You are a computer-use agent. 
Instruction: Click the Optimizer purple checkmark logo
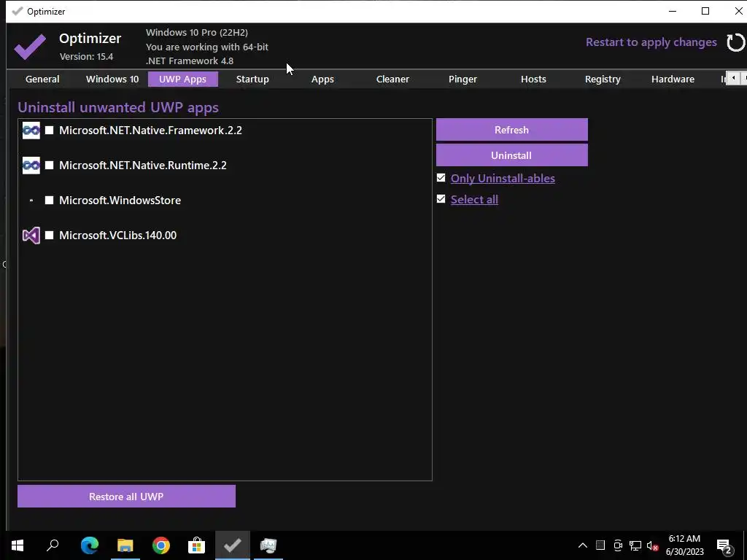pos(30,47)
